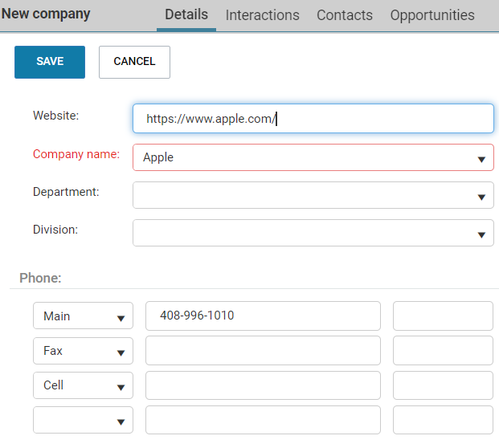The image size is (499, 448).
Task: Expand the Company name dropdown arrow
Action: [481, 159]
